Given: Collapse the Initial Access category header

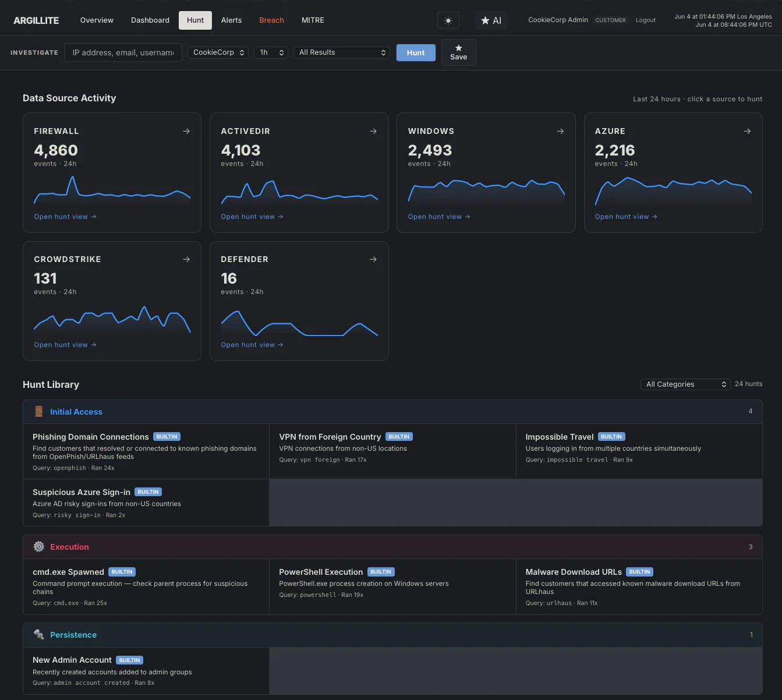Looking at the screenshot, I should pos(392,412).
